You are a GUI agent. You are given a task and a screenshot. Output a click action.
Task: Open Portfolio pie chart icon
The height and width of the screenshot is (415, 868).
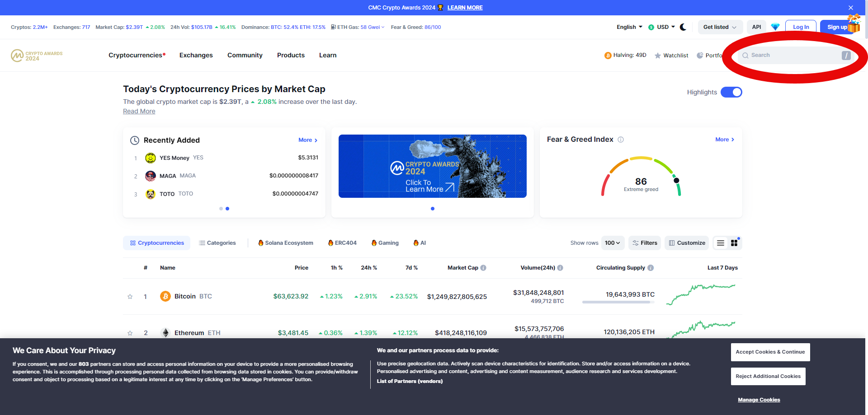tap(700, 56)
